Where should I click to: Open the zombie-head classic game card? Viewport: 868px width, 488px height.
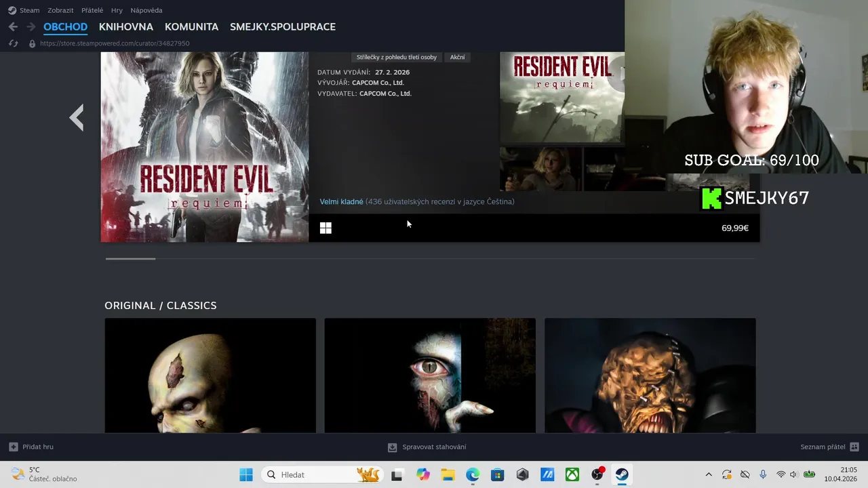[x=210, y=375]
